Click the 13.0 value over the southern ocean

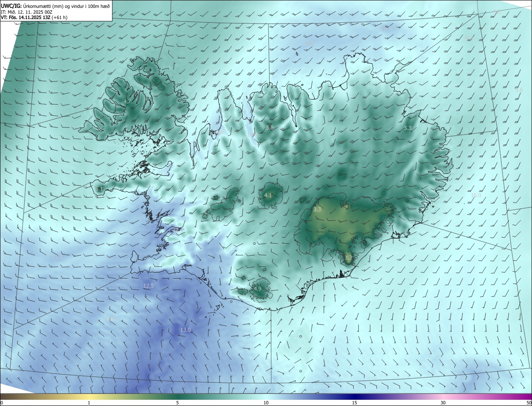coord(185,330)
